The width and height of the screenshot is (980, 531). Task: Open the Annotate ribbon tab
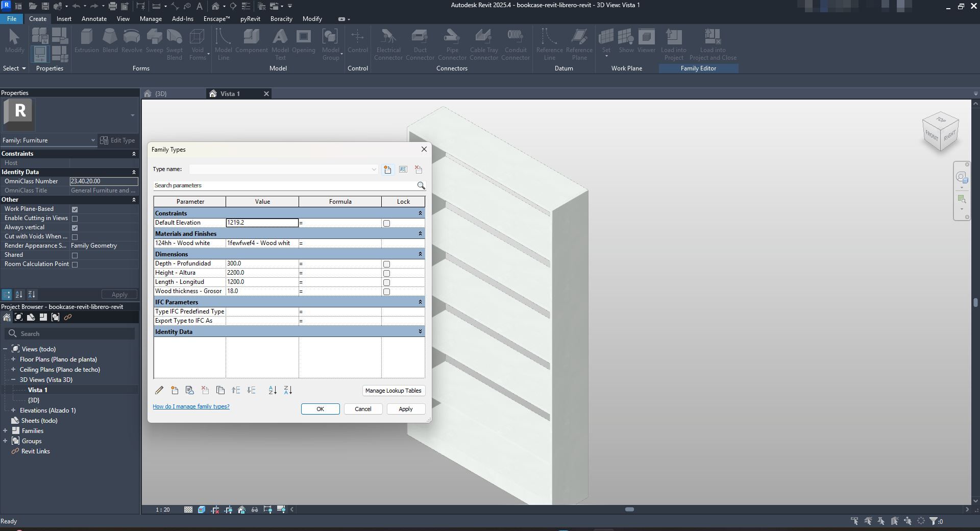[x=94, y=19]
